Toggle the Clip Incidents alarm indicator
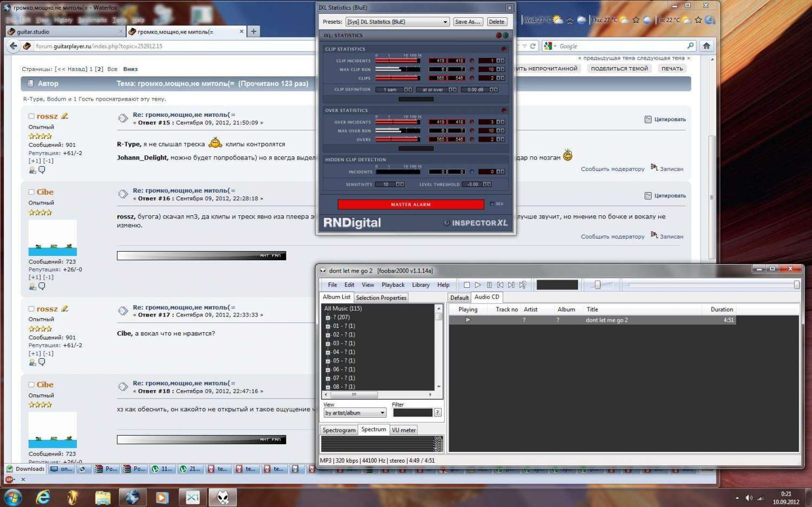This screenshot has height=507, width=812. (x=472, y=61)
